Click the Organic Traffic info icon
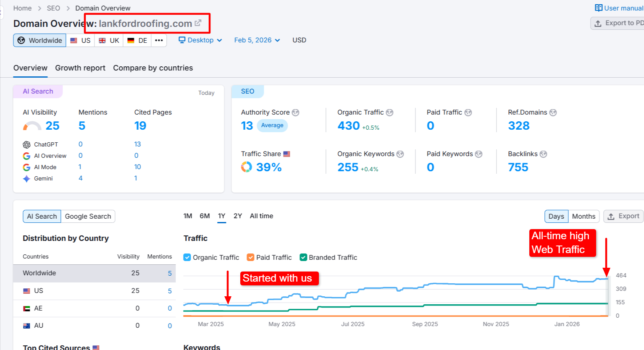Screen dimensions: 644x350 (x=389, y=112)
